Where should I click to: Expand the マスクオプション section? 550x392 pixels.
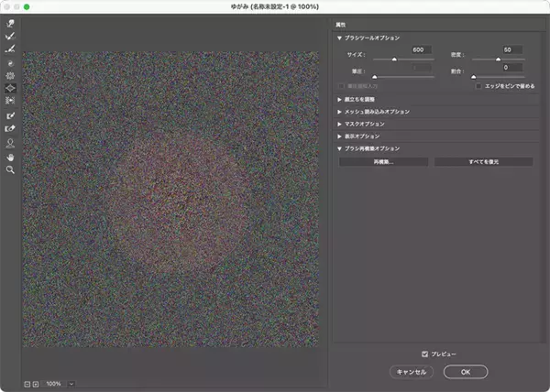pyautogui.click(x=339, y=124)
